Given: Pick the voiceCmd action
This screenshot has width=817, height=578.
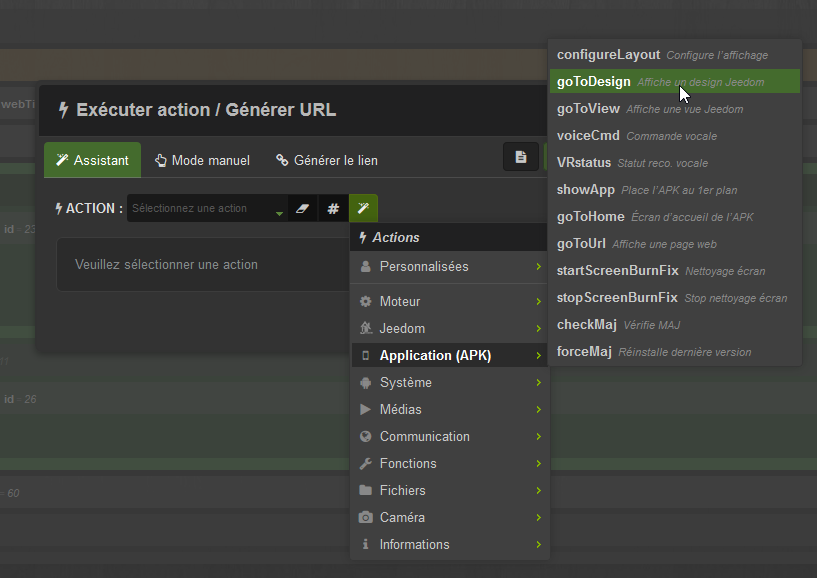Looking at the screenshot, I should pyautogui.click(x=675, y=136).
